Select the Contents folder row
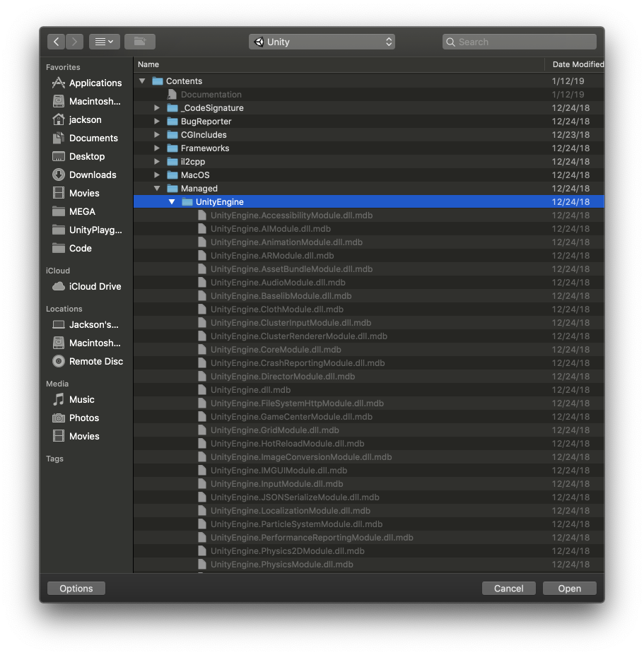The image size is (644, 655). [369, 81]
